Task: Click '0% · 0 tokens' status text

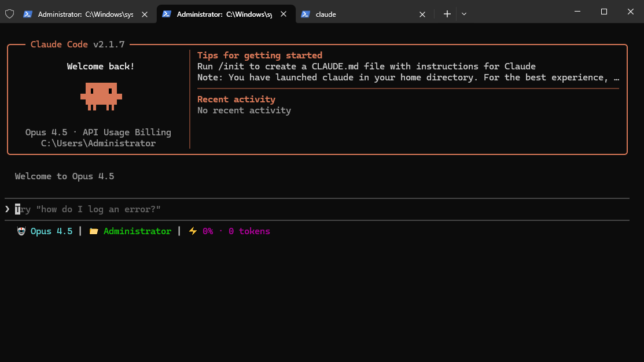Action: coord(236,231)
